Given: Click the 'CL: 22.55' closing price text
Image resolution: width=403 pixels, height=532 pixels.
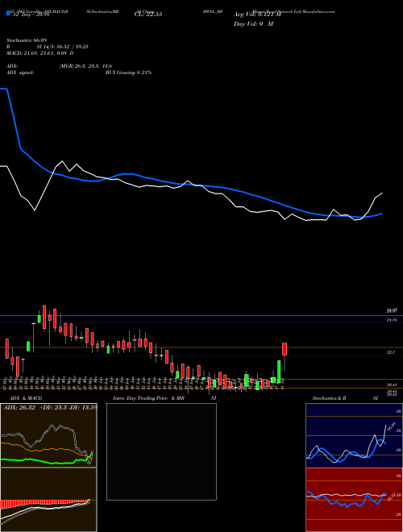Looking at the screenshot, I should [x=148, y=15].
